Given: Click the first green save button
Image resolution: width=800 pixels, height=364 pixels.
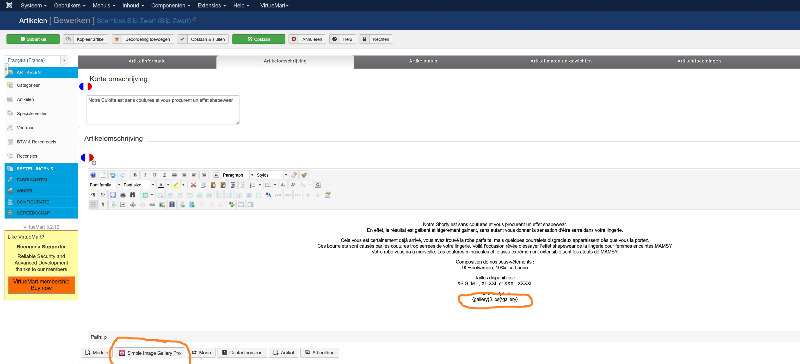Looking at the screenshot, I should click(33, 39).
